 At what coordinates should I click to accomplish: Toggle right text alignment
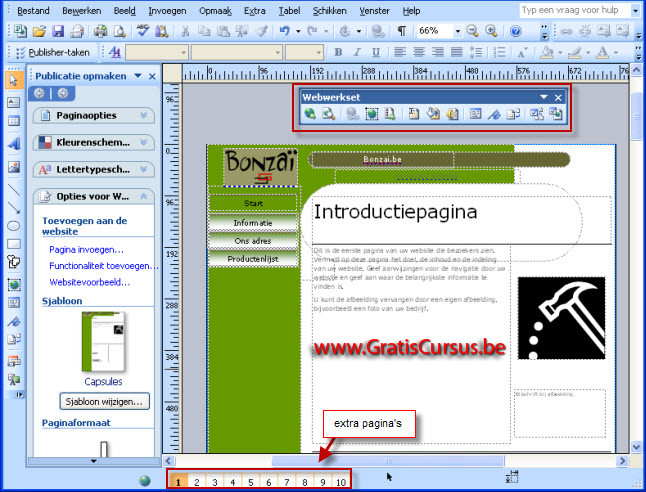coord(438,52)
